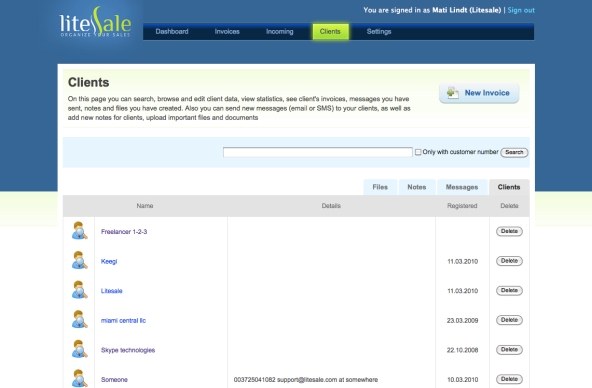The image size is (592, 388).
Task: Delete the Someone client
Action: (509, 379)
